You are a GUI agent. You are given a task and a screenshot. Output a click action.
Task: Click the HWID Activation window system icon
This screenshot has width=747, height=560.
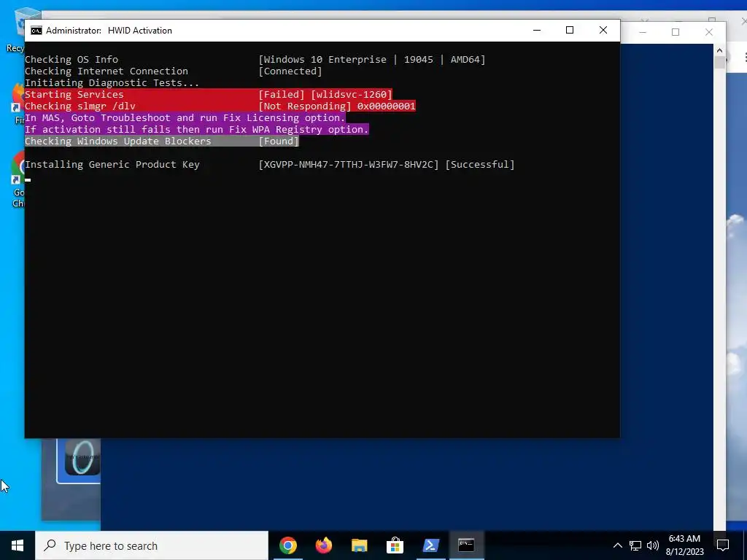36,31
